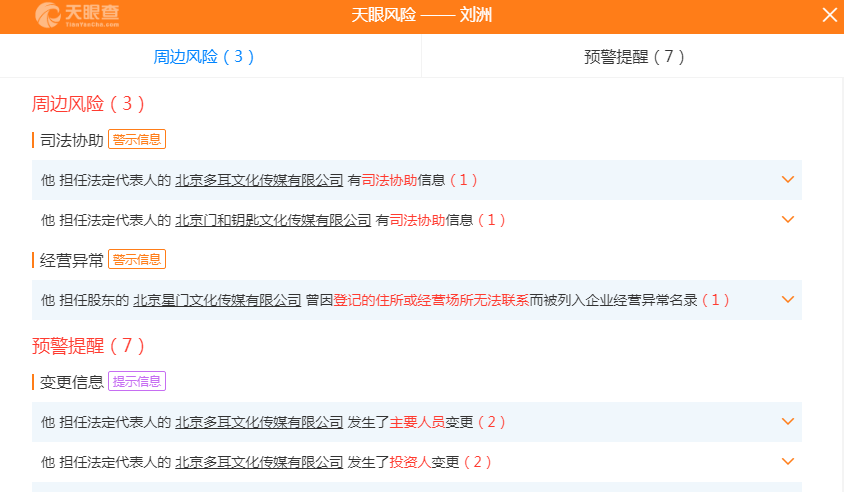This screenshot has height=492, width=844.
Task: Click 司法协助 subsection label
Action: coord(72,140)
